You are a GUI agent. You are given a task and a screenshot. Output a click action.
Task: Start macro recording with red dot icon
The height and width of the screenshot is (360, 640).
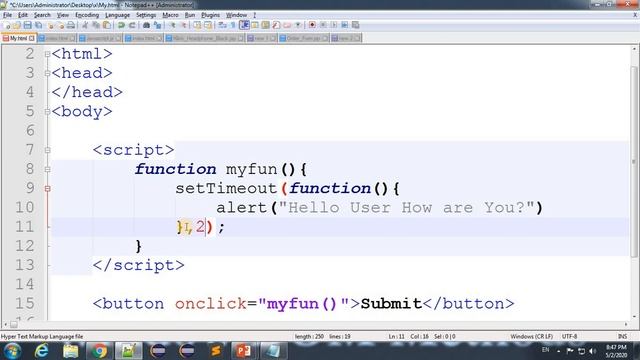pos(312,25)
